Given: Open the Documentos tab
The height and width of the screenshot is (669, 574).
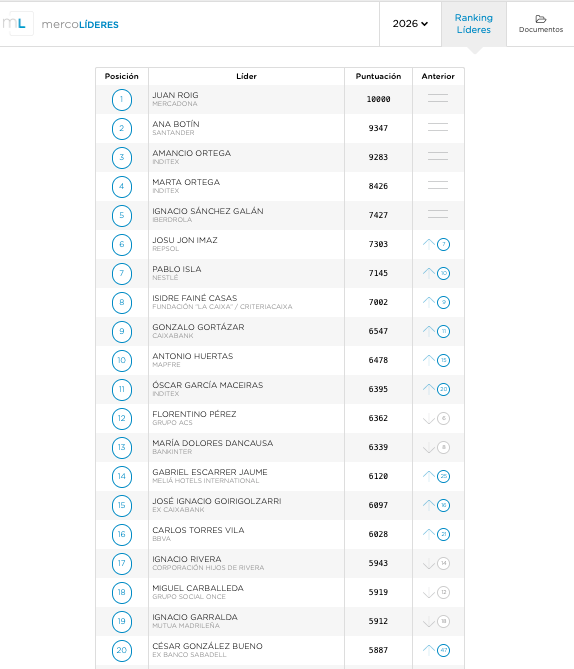Looking at the screenshot, I should [x=541, y=24].
